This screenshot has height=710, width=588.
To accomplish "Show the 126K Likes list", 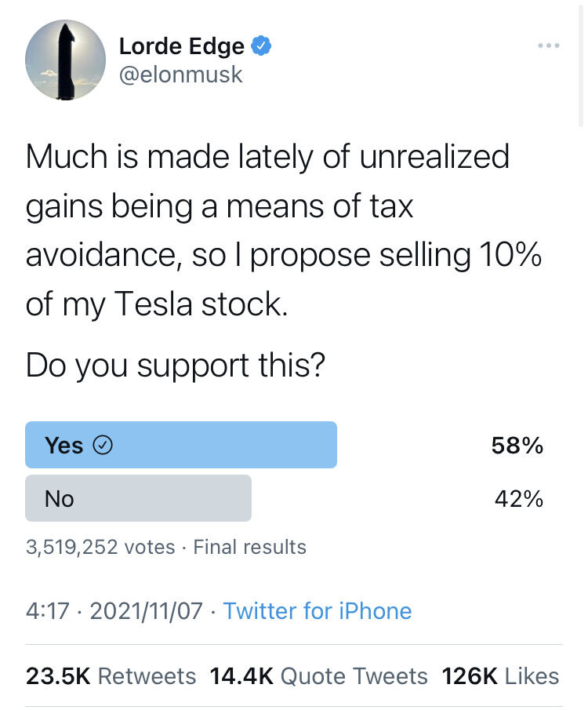I will [500, 676].
